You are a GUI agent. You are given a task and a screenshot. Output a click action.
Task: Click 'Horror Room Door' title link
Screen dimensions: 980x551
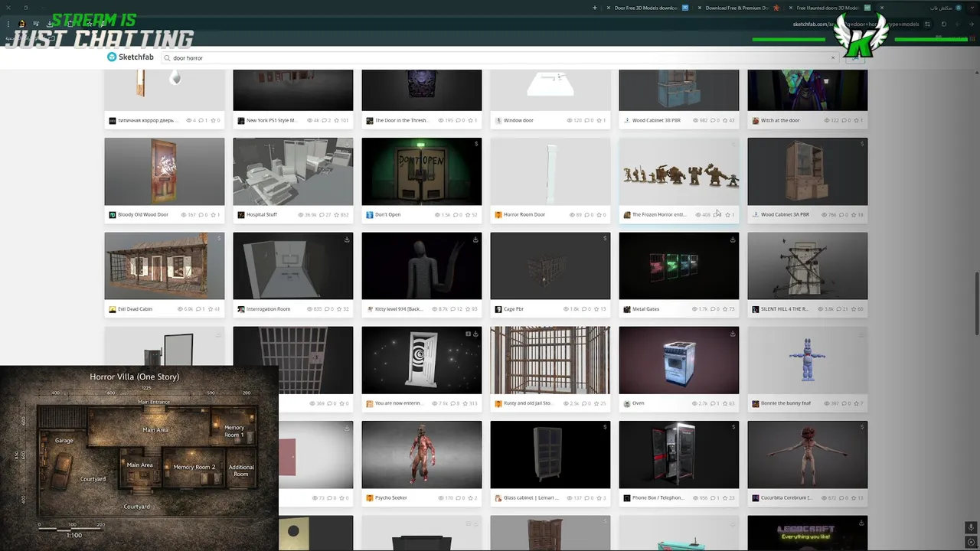(524, 215)
